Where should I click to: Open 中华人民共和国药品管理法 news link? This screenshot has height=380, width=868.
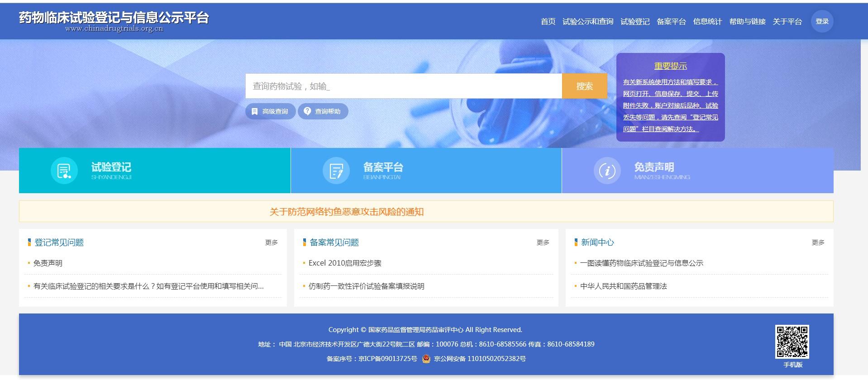(x=624, y=286)
